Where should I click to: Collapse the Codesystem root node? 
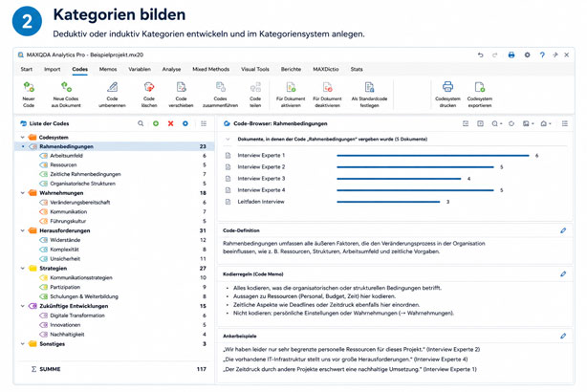pos(22,138)
